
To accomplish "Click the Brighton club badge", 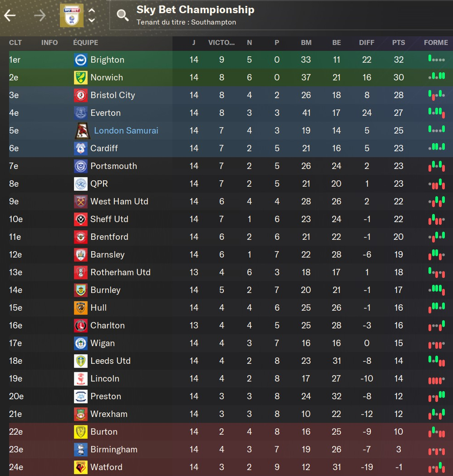I will click(x=81, y=60).
